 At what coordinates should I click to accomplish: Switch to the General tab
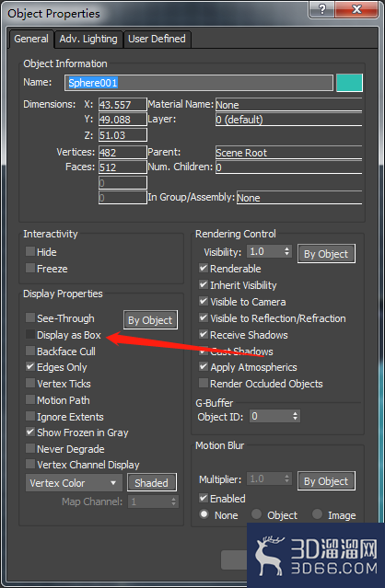pyautogui.click(x=31, y=39)
